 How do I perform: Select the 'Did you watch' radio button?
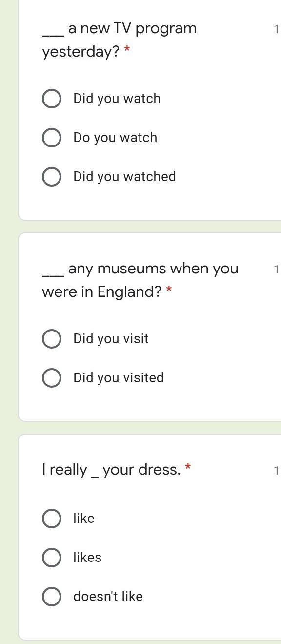tap(52, 98)
